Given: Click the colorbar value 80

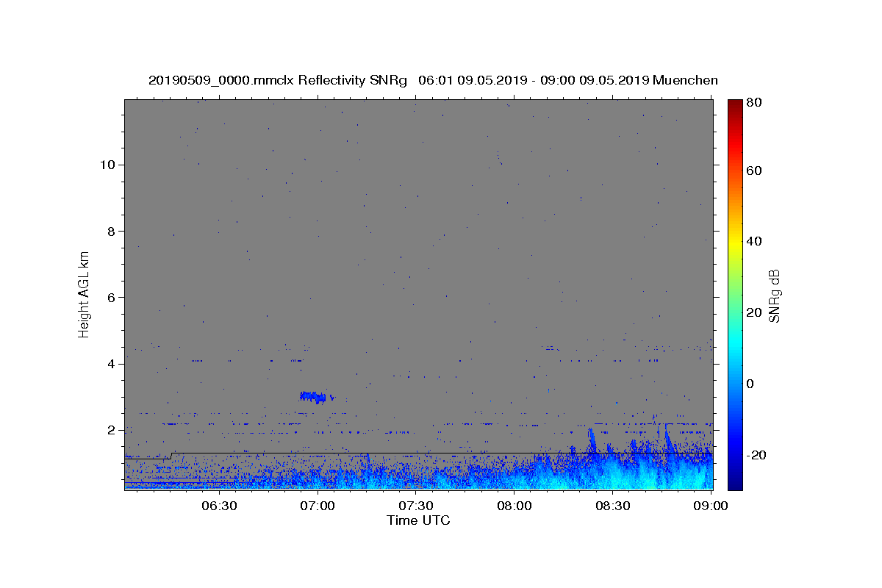Looking at the screenshot, I should (x=755, y=104).
